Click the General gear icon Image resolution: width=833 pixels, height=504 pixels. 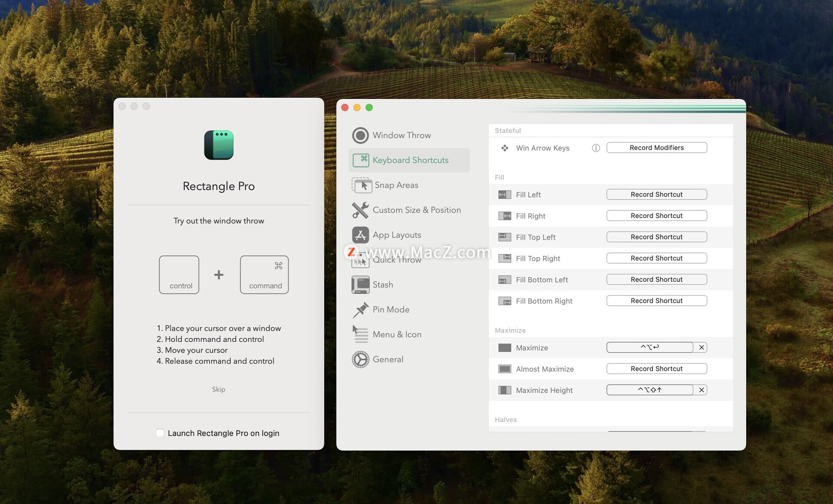[360, 360]
